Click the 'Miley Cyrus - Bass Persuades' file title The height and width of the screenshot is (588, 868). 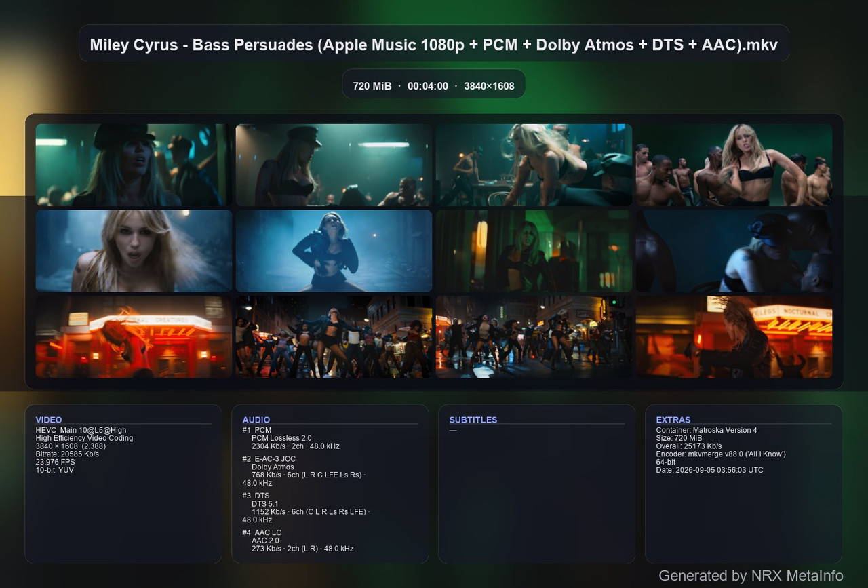coord(434,45)
